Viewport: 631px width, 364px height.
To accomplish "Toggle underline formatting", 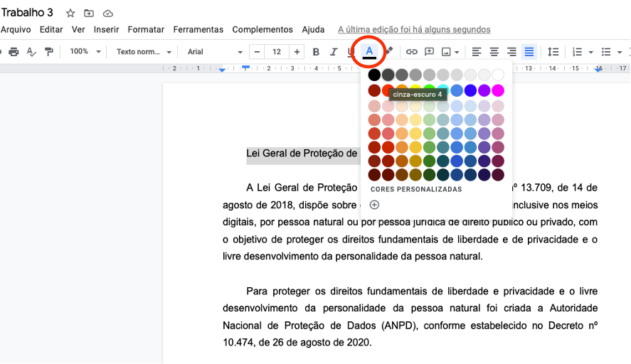I will [x=350, y=52].
